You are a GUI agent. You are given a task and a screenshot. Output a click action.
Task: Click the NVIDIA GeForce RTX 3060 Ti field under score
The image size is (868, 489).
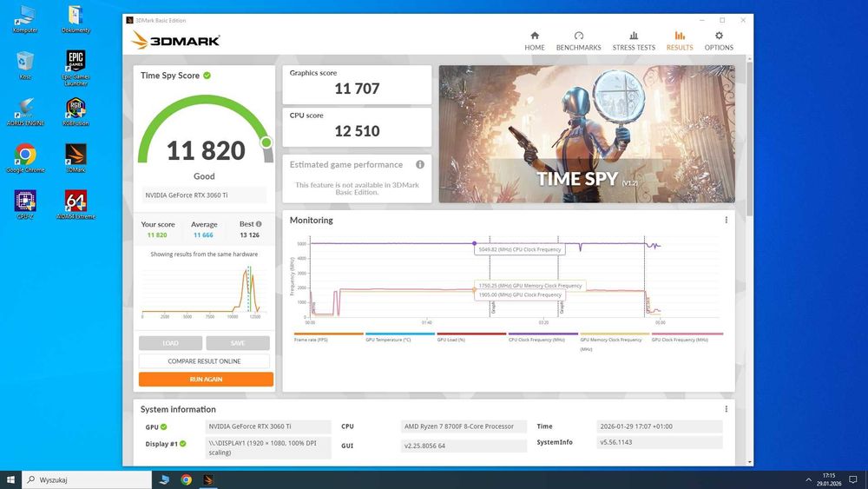coord(204,195)
